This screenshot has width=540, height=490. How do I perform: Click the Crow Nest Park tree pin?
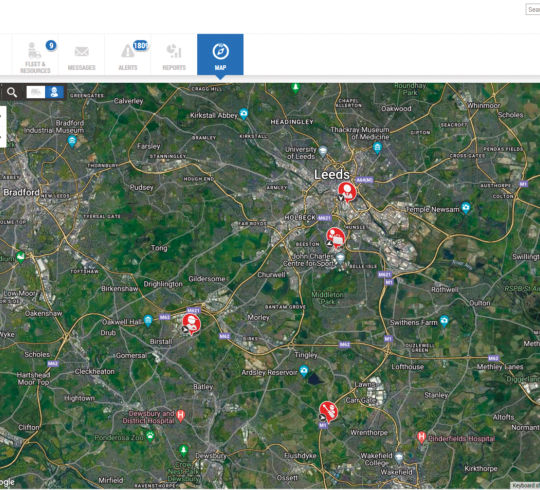(x=184, y=450)
